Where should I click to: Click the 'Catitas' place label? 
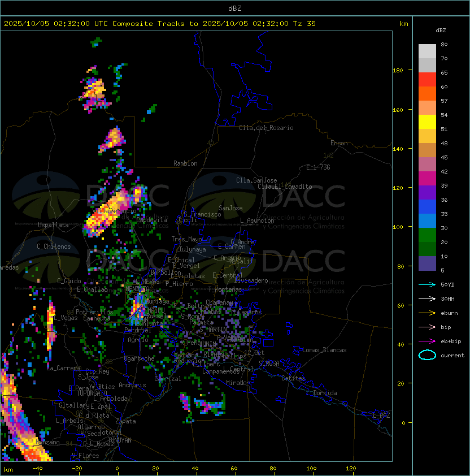[293, 378]
